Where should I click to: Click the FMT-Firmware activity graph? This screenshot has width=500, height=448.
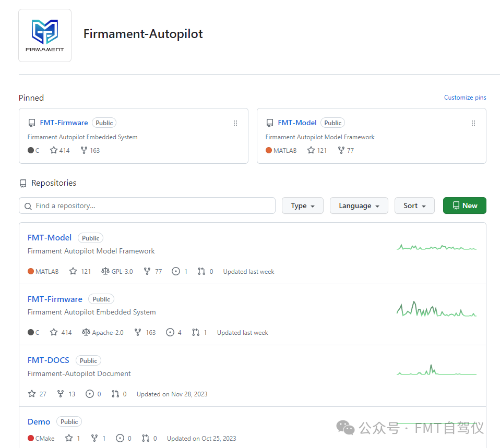point(436,309)
